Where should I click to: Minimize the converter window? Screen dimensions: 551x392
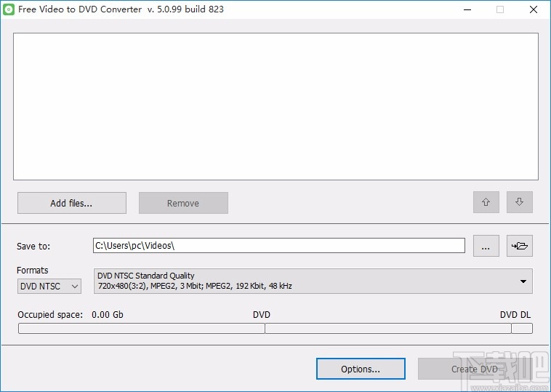tap(467, 9)
